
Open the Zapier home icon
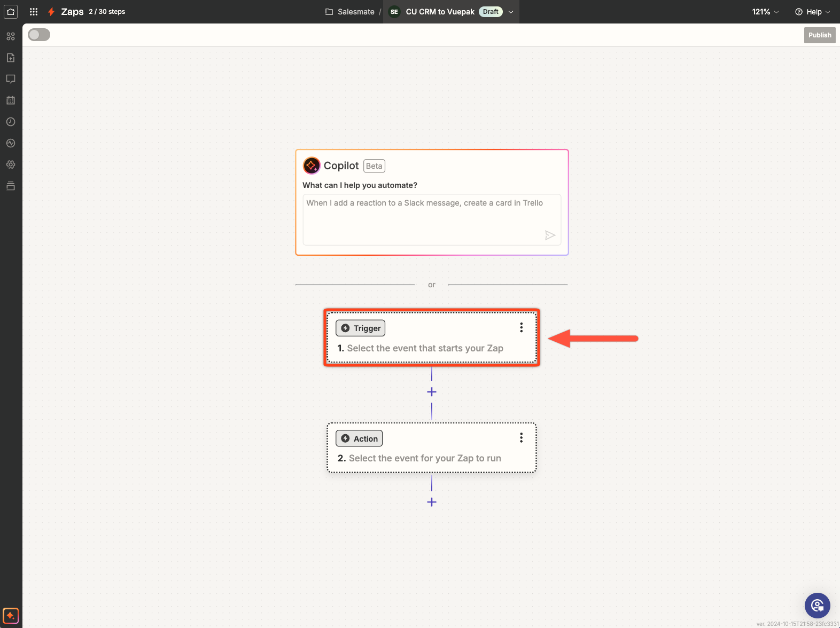[x=11, y=11]
